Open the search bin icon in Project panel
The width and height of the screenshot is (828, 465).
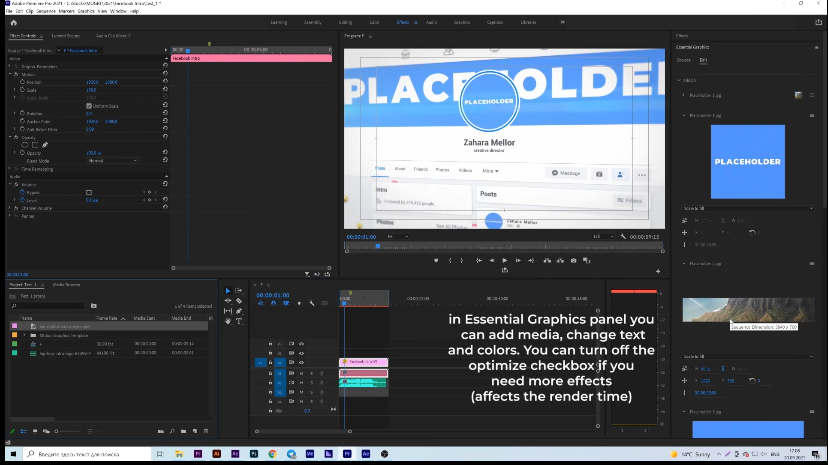pos(93,306)
